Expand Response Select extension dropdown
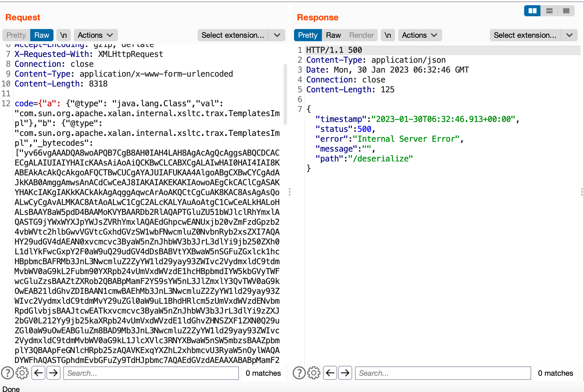Image resolution: width=584 pixels, height=392 pixels. (x=569, y=35)
